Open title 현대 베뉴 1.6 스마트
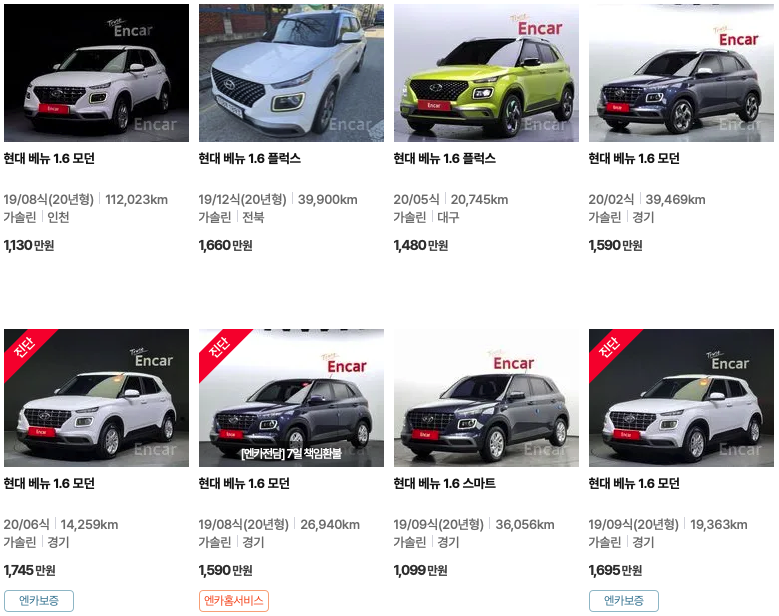 (x=444, y=483)
